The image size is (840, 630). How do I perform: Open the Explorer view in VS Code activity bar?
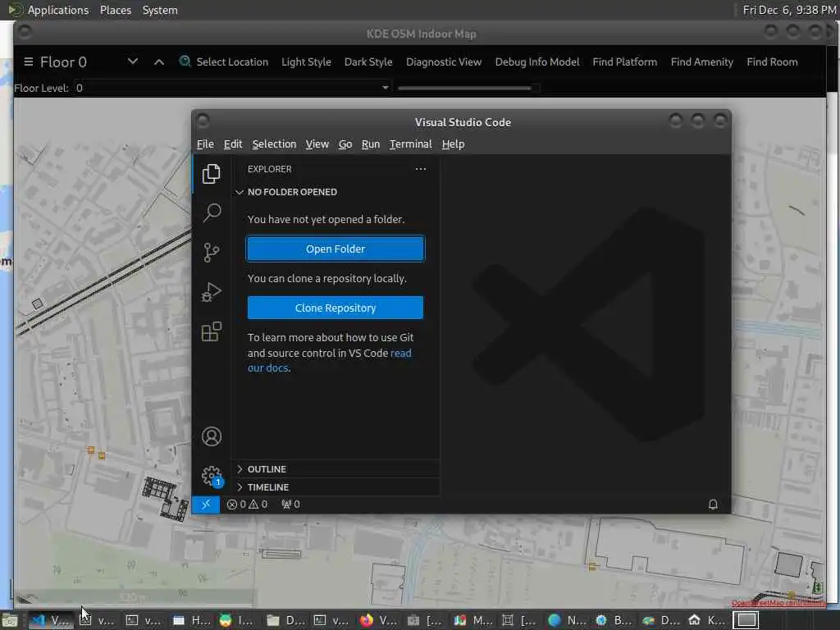tap(211, 174)
